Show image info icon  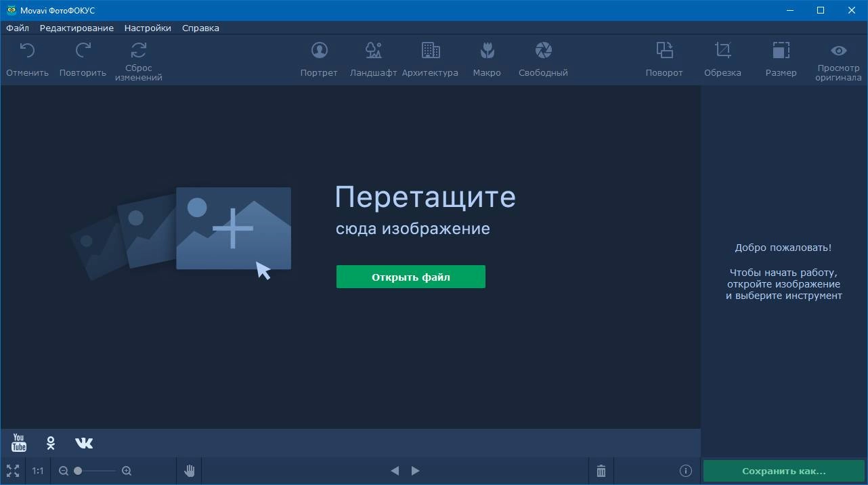coord(685,471)
